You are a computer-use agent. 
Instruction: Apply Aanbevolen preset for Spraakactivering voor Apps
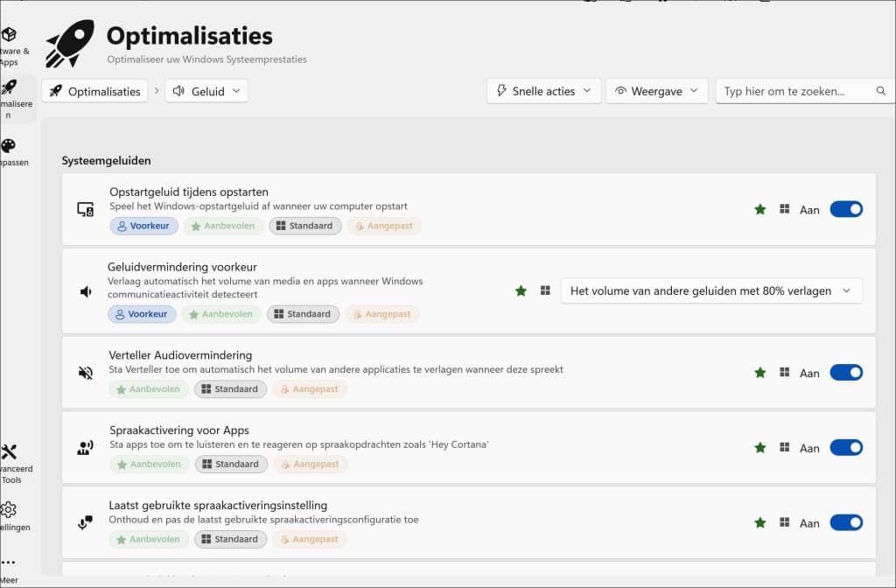(x=149, y=464)
